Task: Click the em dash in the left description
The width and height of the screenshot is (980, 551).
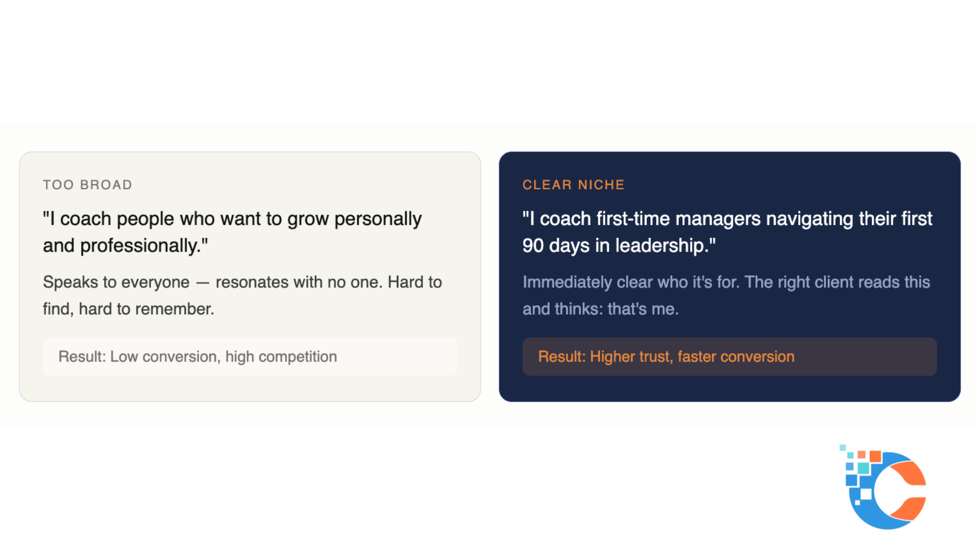Action: (203, 283)
